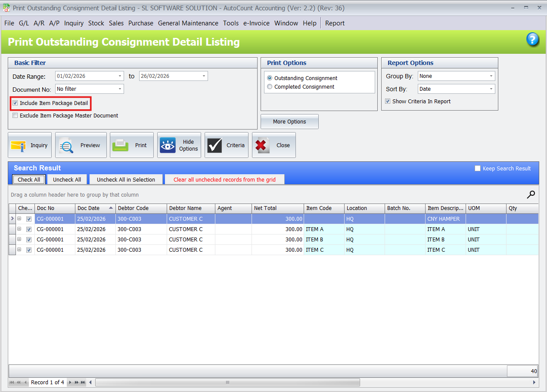Screen dimensions: 547x392
Task: Open the Stock menu
Action: click(96, 23)
